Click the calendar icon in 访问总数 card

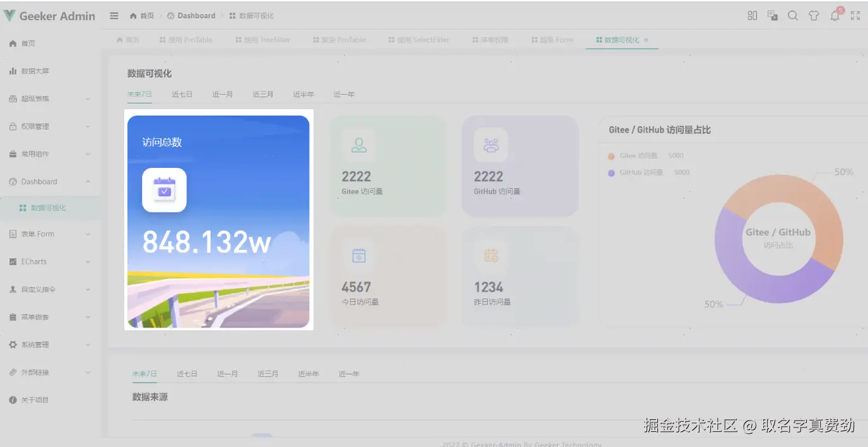[x=164, y=189]
